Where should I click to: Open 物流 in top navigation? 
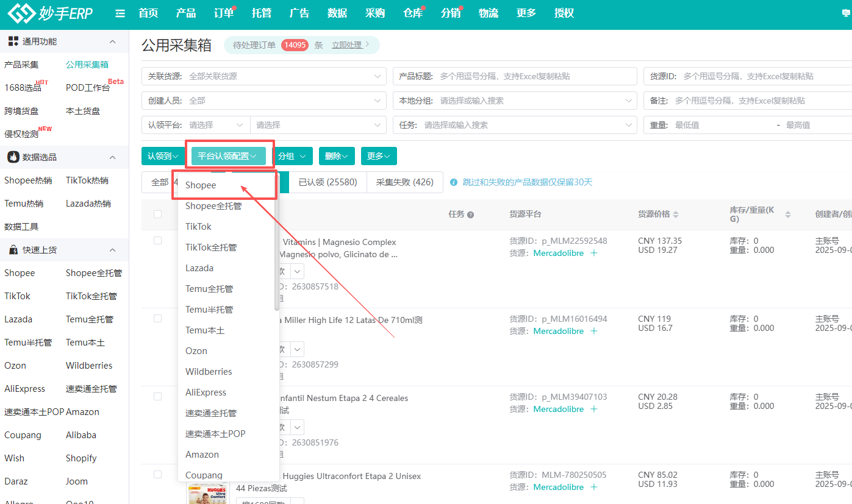tap(489, 13)
